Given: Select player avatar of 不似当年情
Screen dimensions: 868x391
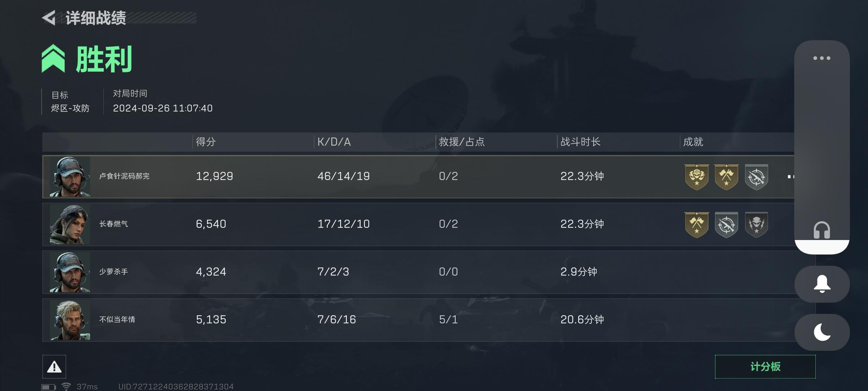Looking at the screenshot, I should pos(70,320).
